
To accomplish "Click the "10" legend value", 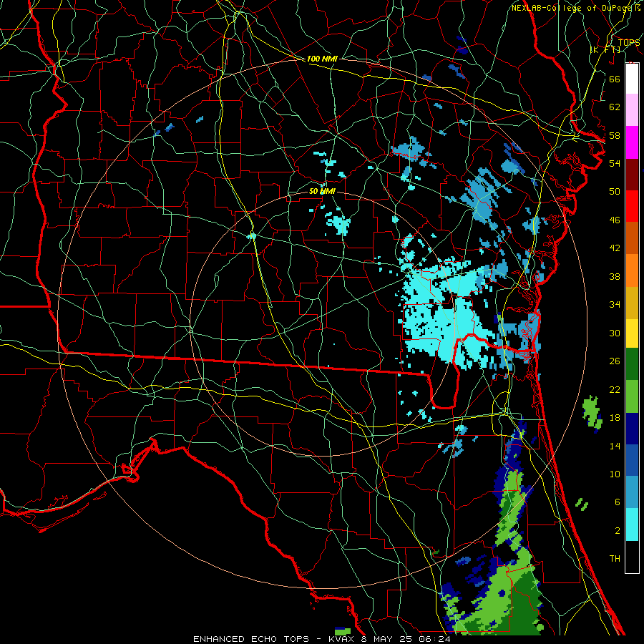I will pyautogui.click(x=615, y=474).
